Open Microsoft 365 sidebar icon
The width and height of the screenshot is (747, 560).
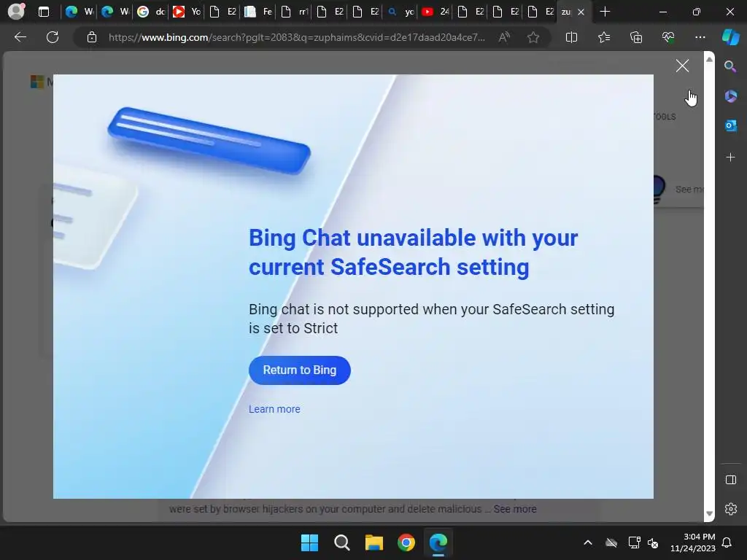point(730,96)
